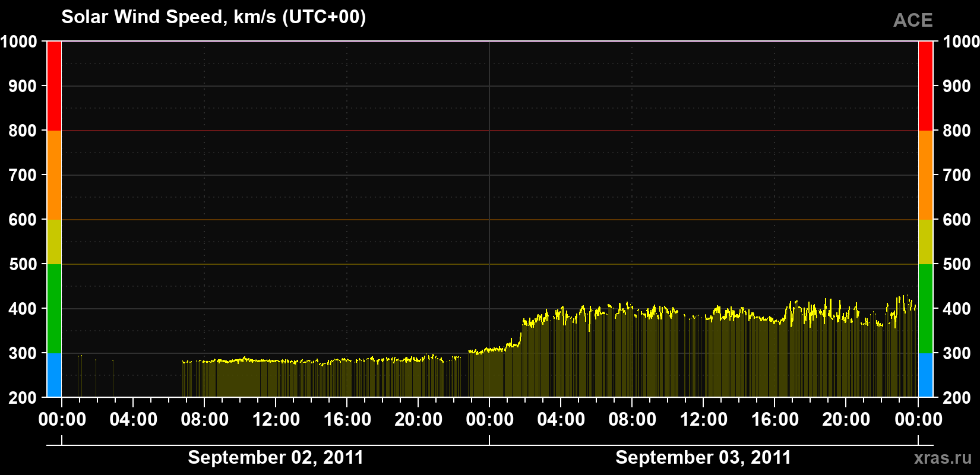Click the 08:00 time label for September 03
Viewport: 980px width, 475px height.
(x=633, y=420)
